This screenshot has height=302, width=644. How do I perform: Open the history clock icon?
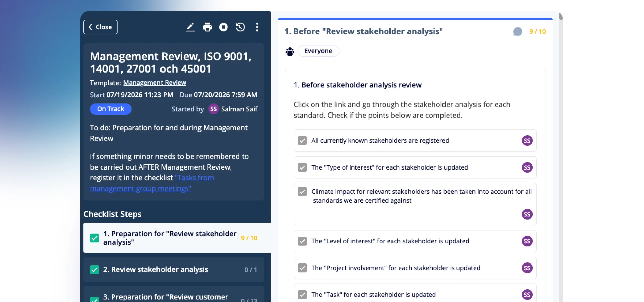click(240, 27)
